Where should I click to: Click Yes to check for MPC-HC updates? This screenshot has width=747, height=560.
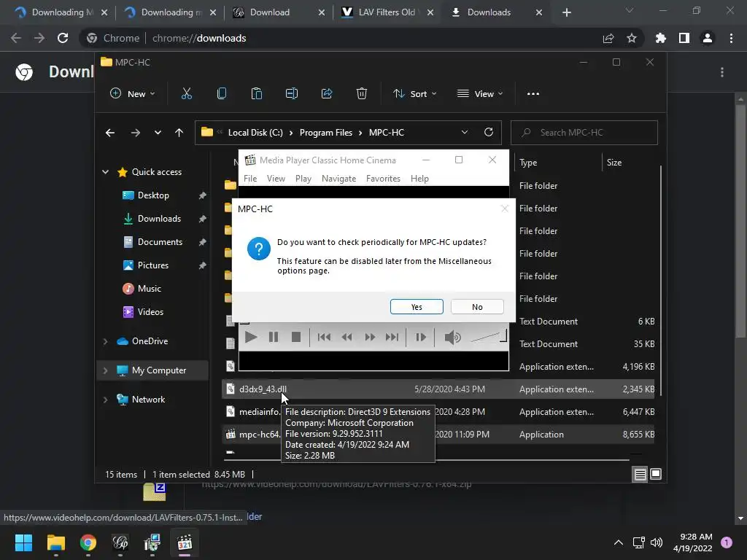pyautogui.click(x=417, y=307)
